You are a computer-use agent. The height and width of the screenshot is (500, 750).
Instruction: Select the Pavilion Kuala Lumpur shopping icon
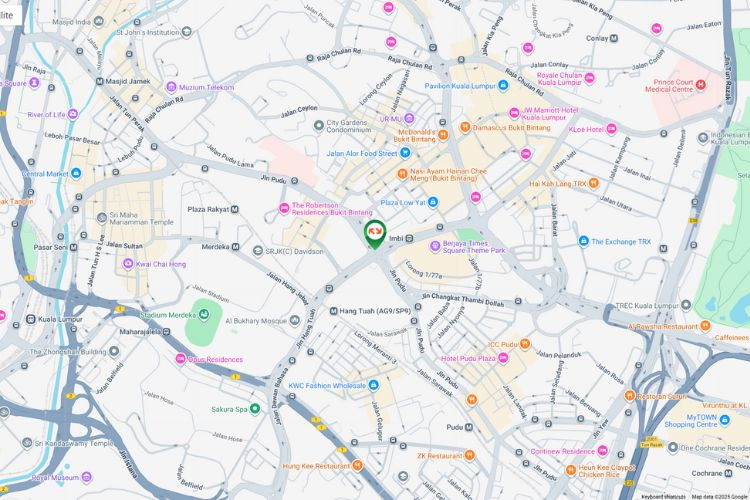(503, 85)
